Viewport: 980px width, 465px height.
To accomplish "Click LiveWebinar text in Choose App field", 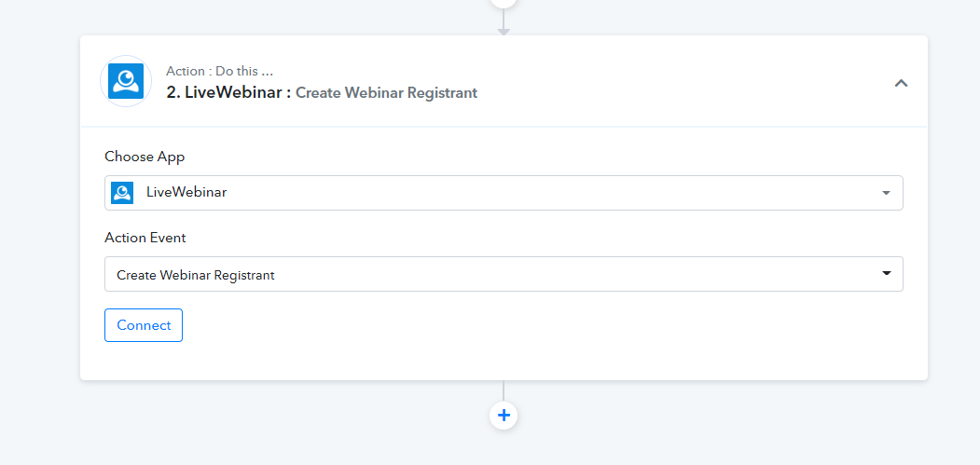I will tap(186, 193).
